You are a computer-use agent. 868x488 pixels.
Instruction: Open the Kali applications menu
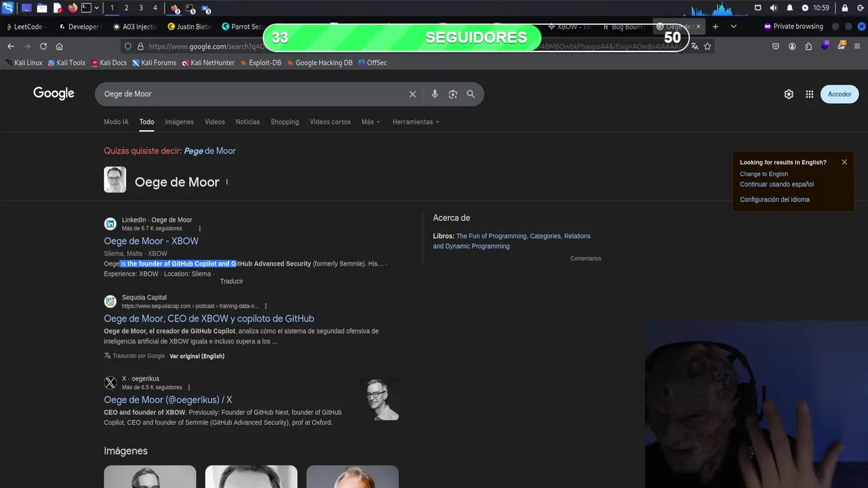click(8, 8)
